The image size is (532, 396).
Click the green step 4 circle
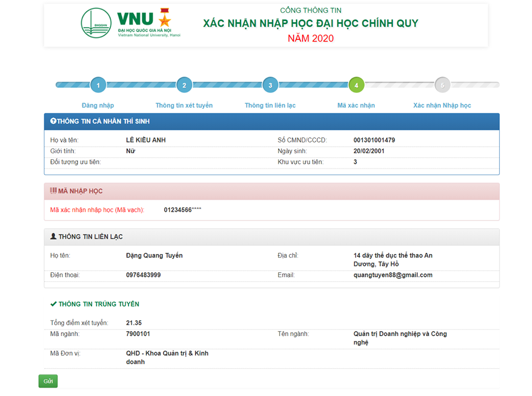tap(356, 85)
